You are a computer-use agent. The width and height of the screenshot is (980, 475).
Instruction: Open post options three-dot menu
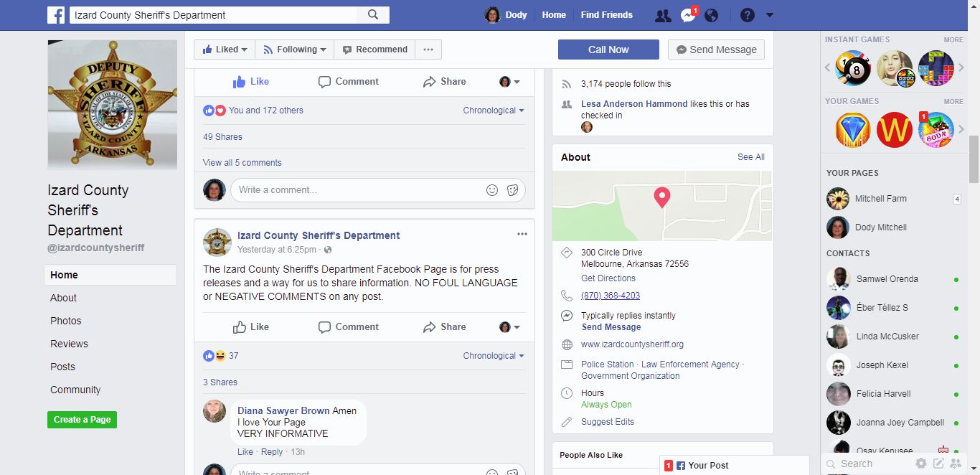click(522, 234)
